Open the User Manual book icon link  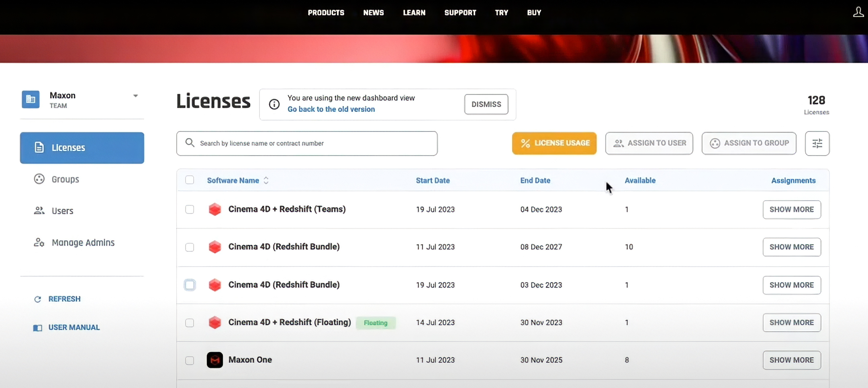[38, 328]
